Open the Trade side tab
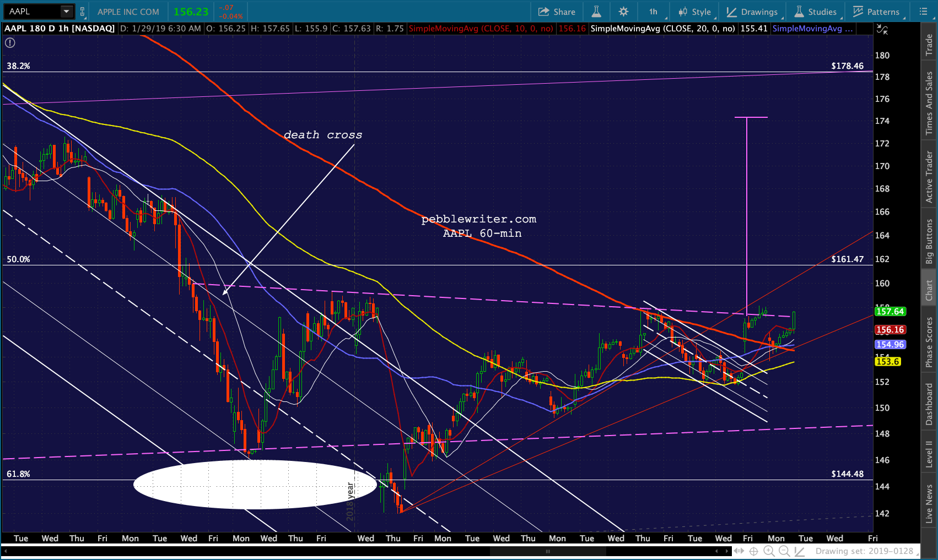Image resolution: width=938 pixels, height=560 pixels. coord(929,45)
